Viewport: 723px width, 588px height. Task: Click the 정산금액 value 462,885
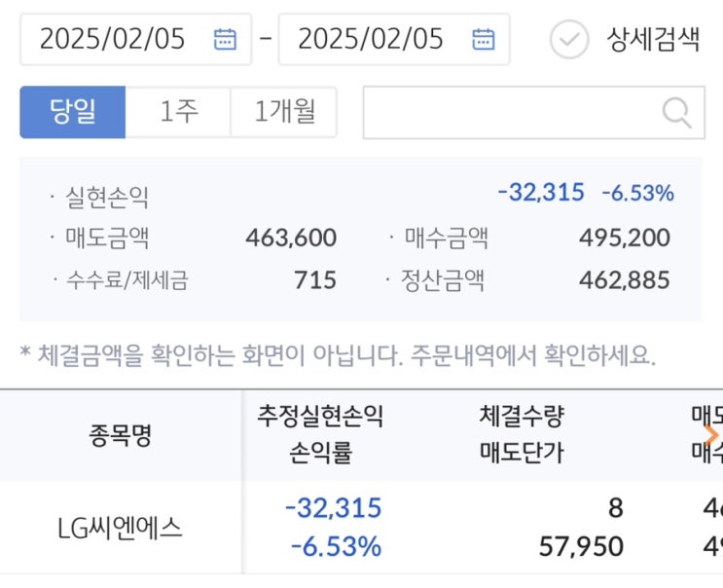point(624,280)
